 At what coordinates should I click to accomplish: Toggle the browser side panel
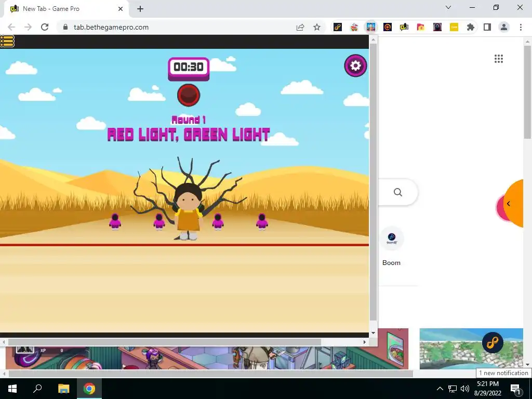(x=487, y=27)
